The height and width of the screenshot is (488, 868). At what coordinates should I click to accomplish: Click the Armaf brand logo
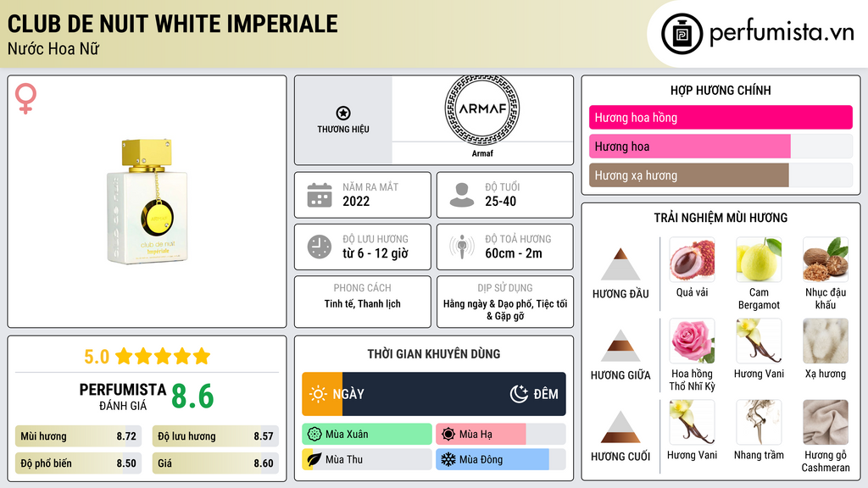click(x=481, y=109)
